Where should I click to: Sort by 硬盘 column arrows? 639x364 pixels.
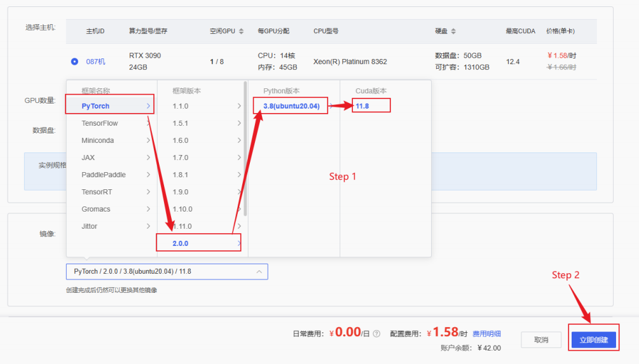tap(453, 31)
